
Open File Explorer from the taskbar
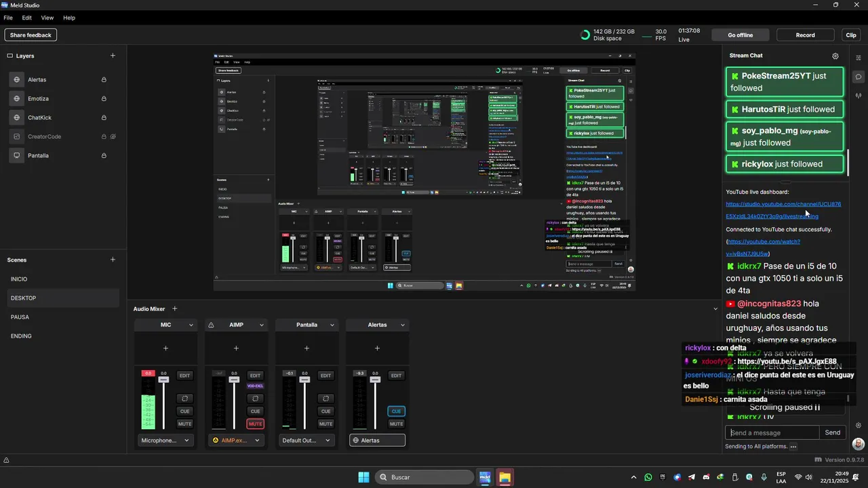[505, 477]
